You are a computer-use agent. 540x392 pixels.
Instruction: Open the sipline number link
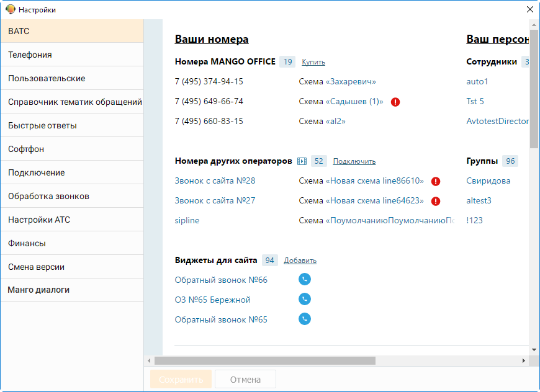187,220
